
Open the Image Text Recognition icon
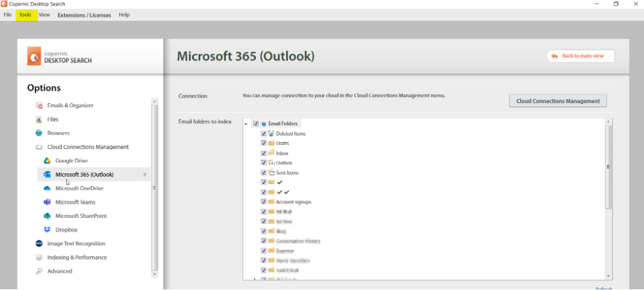tap(39, 243)
